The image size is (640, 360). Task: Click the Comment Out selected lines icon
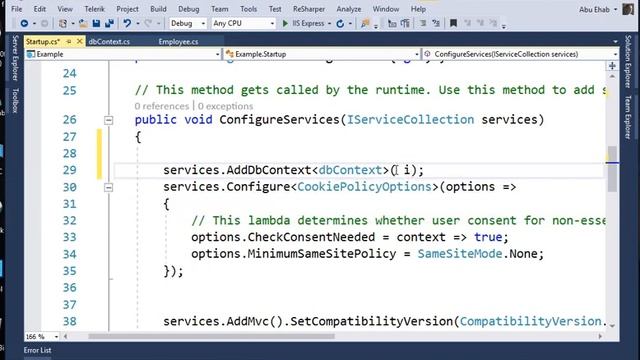(x=392, y=24)
